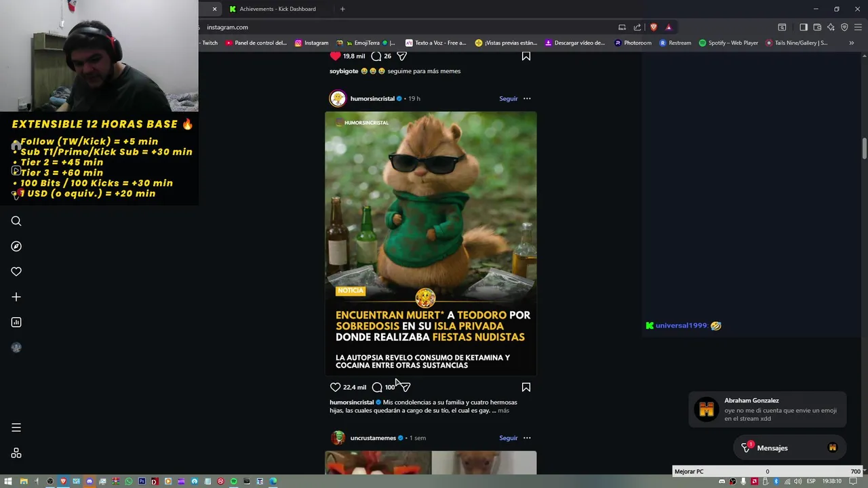Open Brave VPN shield icon
This screenshot has height=488, width=868.
844,27
